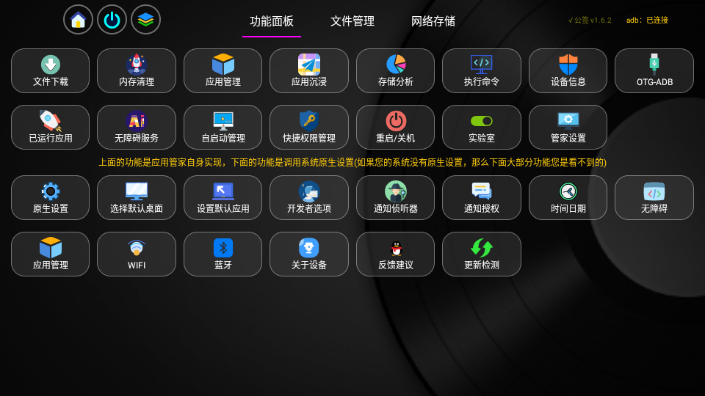Open 存储分析 pie chart tile
This screenshot has height=396, width=705.
click(x=395, y=71)
